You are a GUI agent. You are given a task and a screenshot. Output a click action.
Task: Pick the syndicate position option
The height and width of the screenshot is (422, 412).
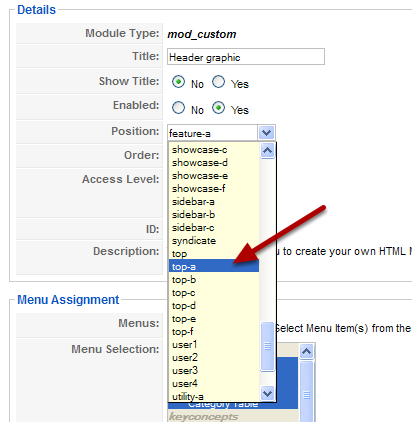pos(214,241)
